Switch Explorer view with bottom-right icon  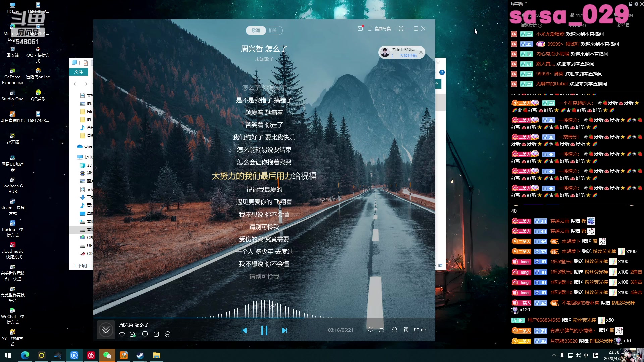coord(441,266)
